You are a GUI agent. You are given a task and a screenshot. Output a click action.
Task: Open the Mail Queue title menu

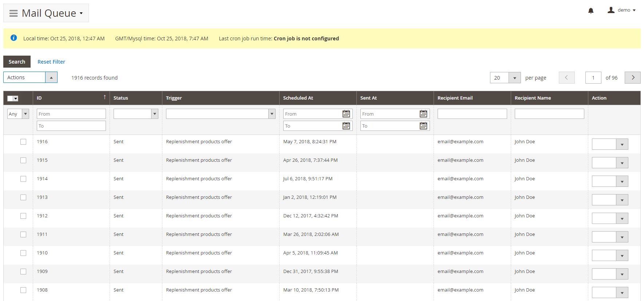pos(52,13)
